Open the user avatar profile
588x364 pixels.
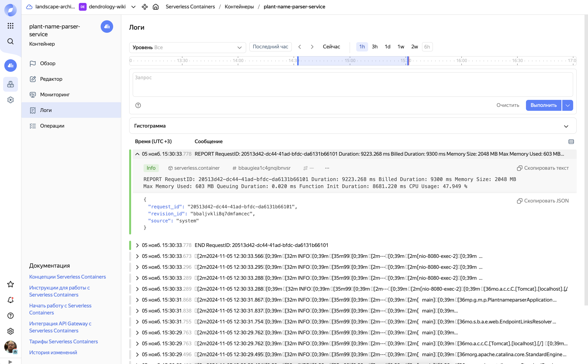click(10, 347)
